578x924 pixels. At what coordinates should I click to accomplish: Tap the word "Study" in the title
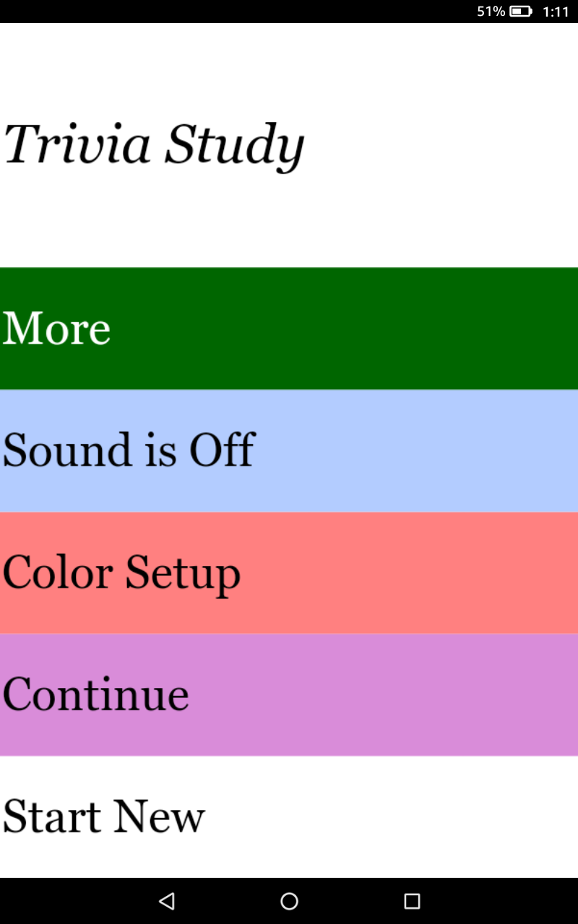pos(234,146)
